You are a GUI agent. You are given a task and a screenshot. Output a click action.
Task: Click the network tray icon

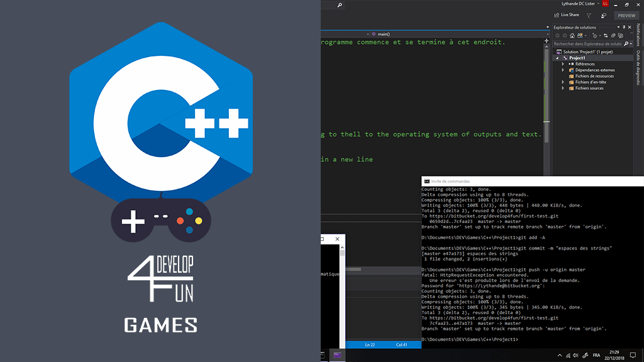point(568,356)
